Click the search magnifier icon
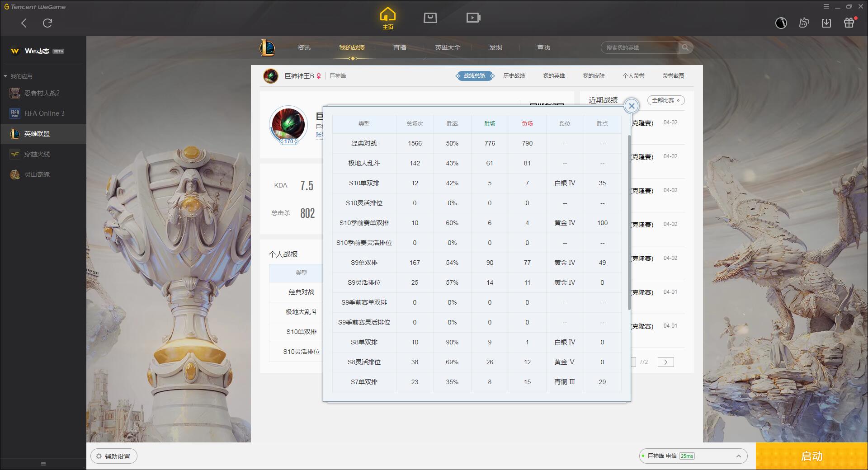 pos(685,47)
